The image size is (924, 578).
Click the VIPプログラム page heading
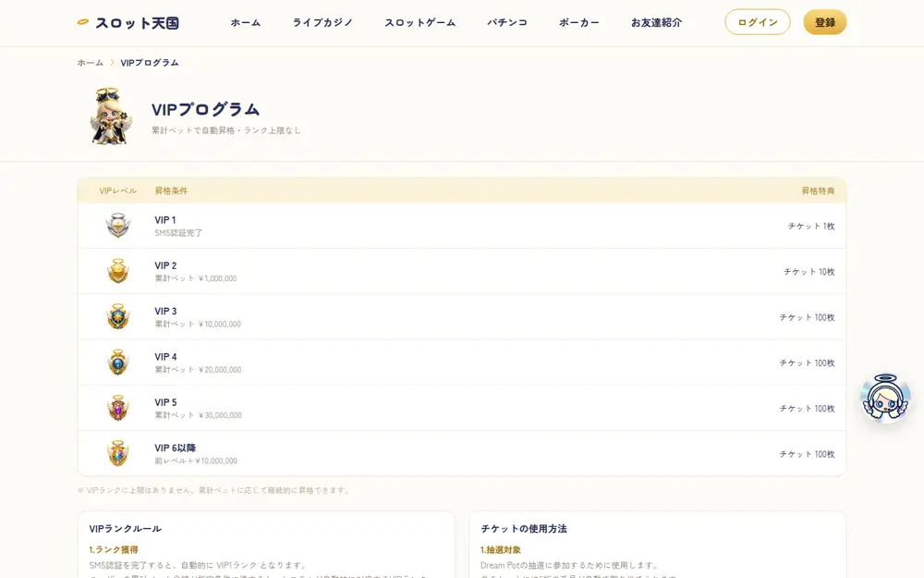[206, 110]
